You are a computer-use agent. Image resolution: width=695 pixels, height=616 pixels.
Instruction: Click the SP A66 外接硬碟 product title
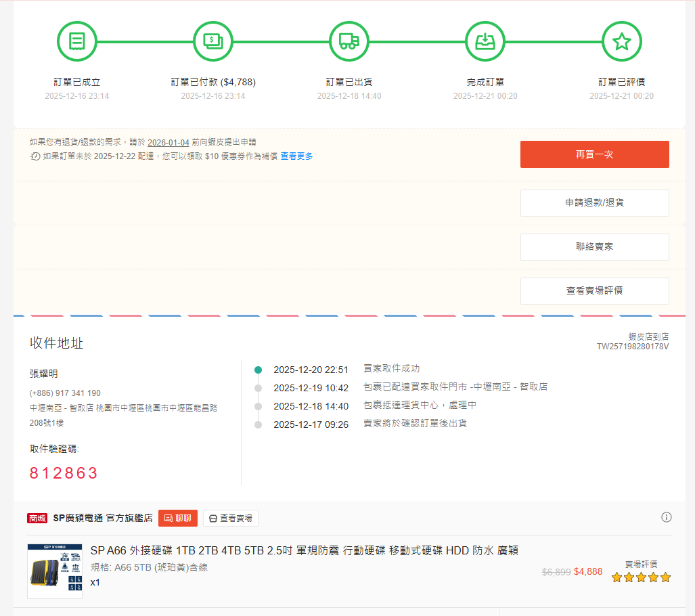click(304, 550)
